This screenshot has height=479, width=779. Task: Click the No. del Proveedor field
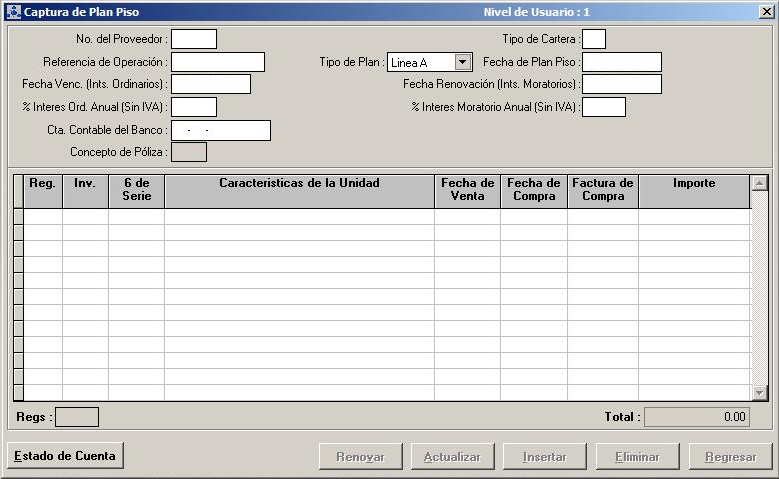(x=193, y=39)
